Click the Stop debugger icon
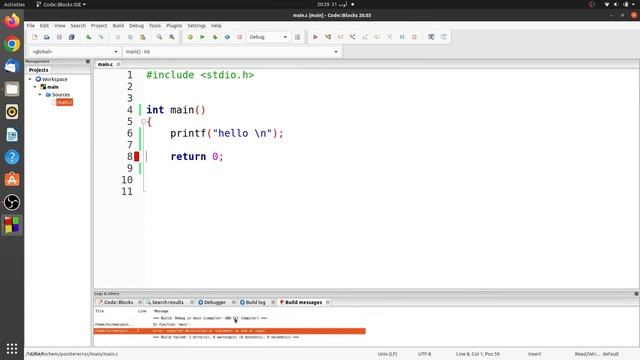Screen dimensions: 640x360 tap(414, 37)
